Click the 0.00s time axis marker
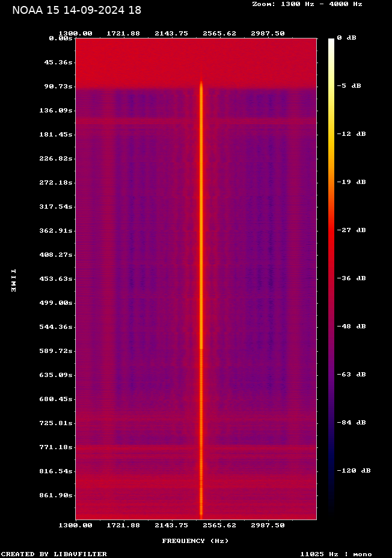392x558 pixels. tap(61, 38)
